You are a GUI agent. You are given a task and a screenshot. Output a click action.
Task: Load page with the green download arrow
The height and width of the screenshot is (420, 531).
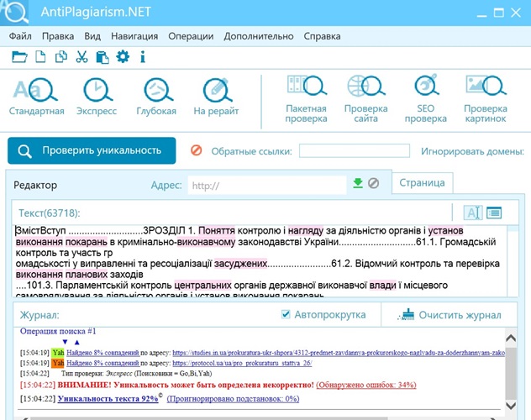click(x=358, y=183)
